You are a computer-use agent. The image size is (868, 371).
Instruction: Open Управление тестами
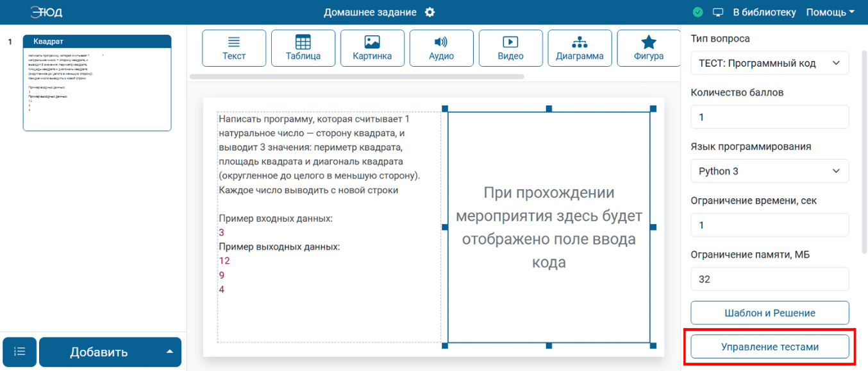(770, 347)
